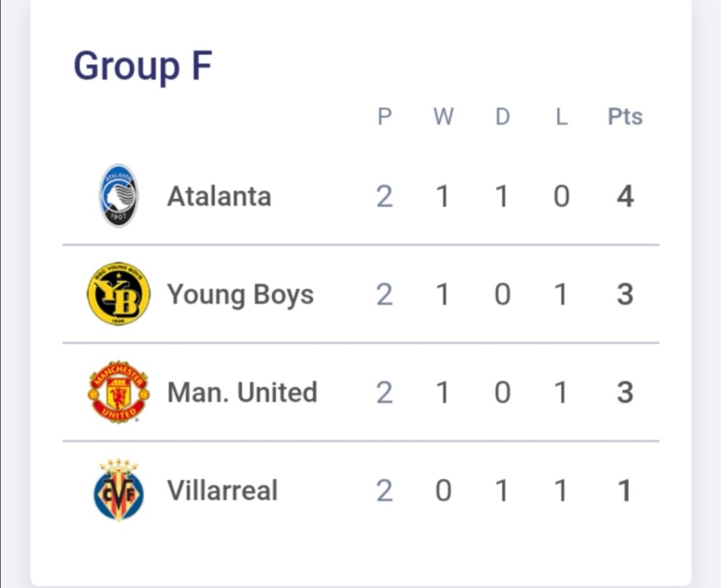The height and width of the screenshot is (588, 721).
Task: Click Villarreal's points value of 1
Action: click(x=625, y=491)
